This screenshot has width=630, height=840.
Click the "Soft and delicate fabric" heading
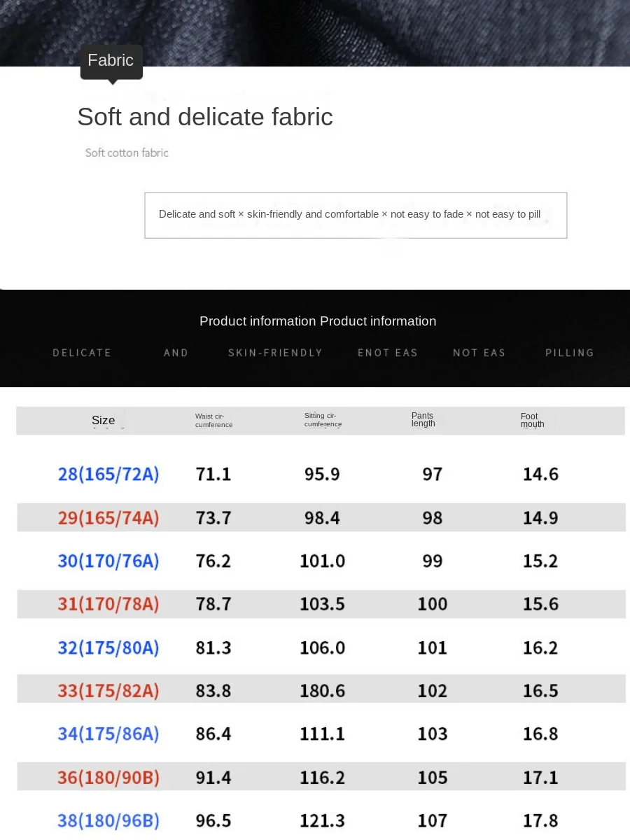204,117
